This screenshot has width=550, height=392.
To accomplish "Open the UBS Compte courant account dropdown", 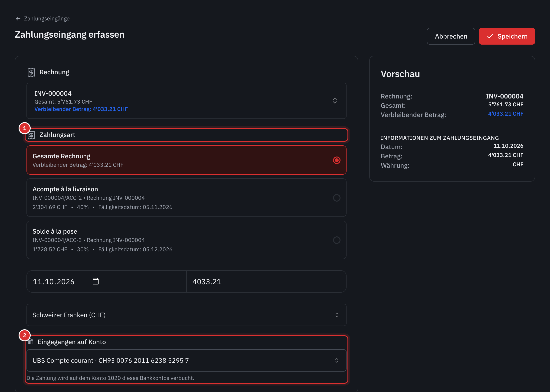I will pos(187,361).
